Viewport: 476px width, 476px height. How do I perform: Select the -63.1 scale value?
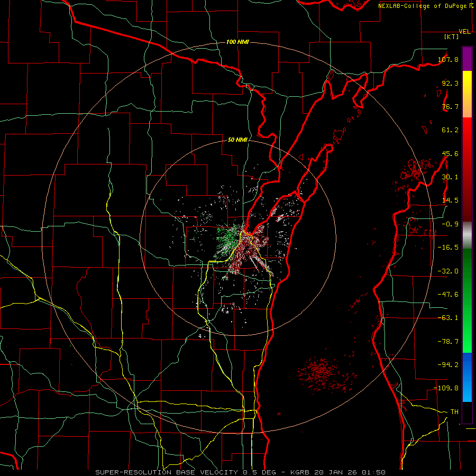coord(448,318)
